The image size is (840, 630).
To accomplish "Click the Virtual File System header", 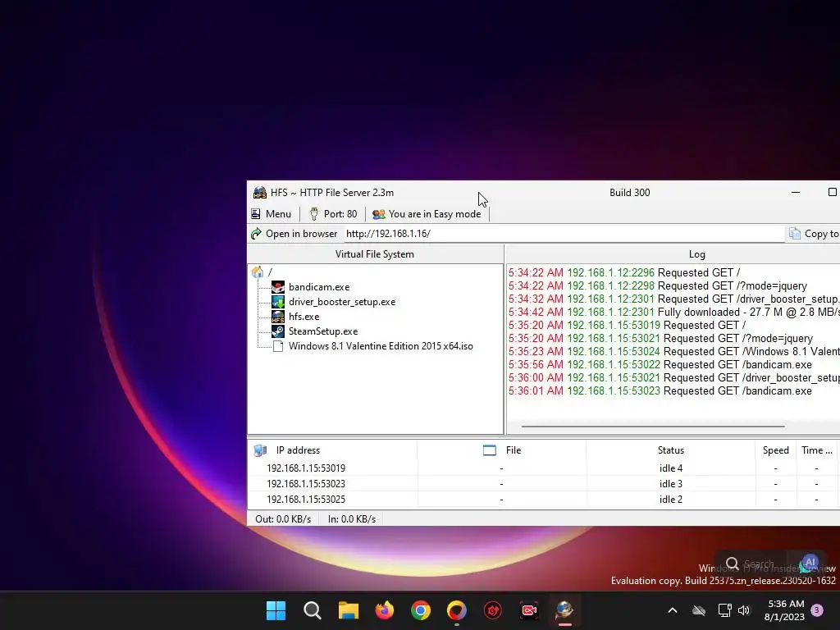I will click(x=375, y=254).
